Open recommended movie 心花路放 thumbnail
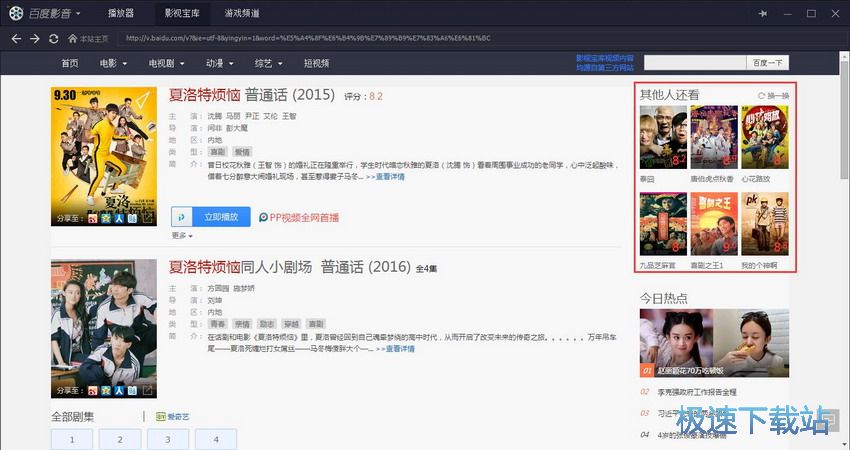Screen dimensions: 850x450 click(x=765, y=138)
